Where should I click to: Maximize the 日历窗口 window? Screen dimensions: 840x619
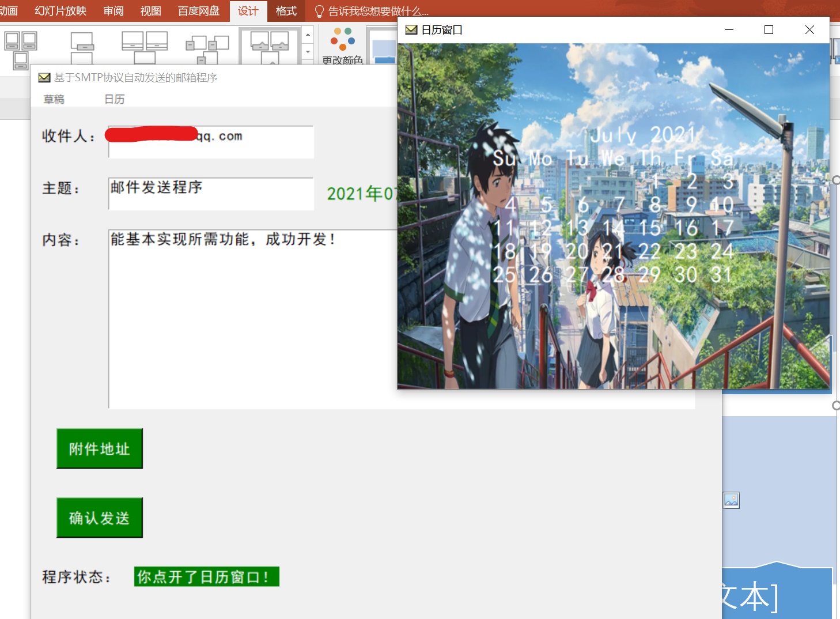coord(769,30)
